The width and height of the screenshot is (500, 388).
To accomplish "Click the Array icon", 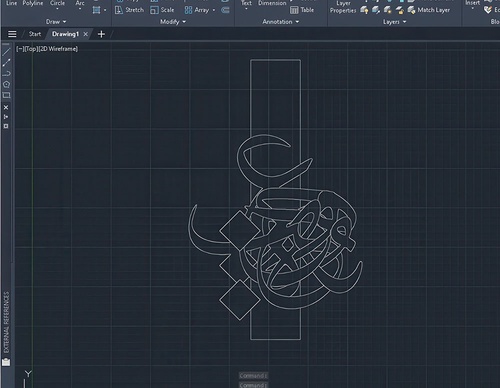I will [x=188, y=10].
